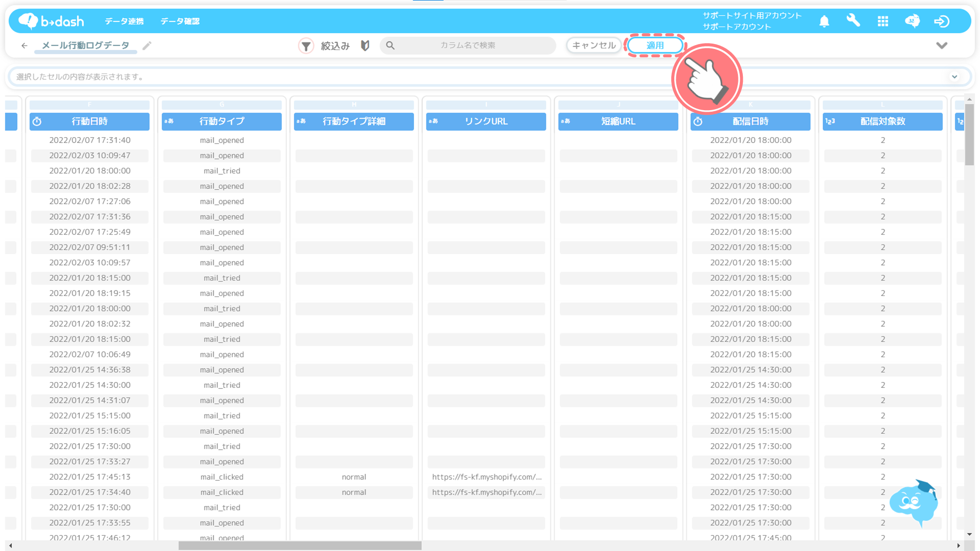The image size is (980, 551).
Task: Click the b→dash logo
Action: click(x=51, y=21)
